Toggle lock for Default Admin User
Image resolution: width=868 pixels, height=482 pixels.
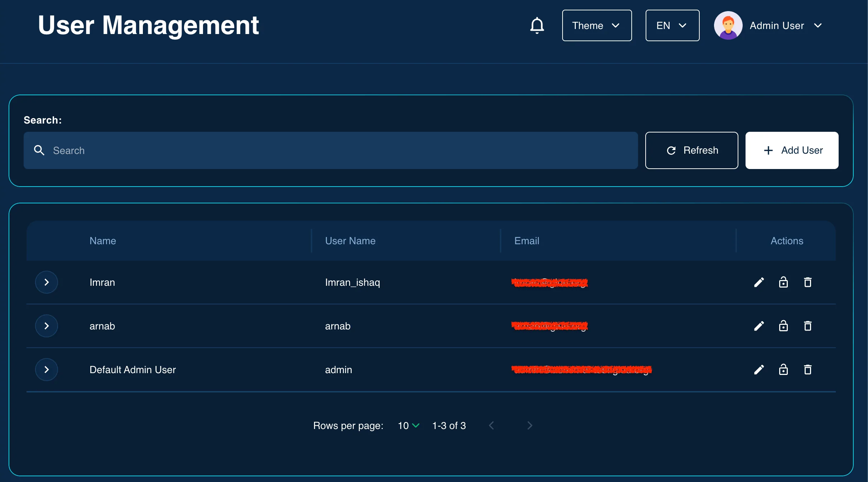coord(783,370)
